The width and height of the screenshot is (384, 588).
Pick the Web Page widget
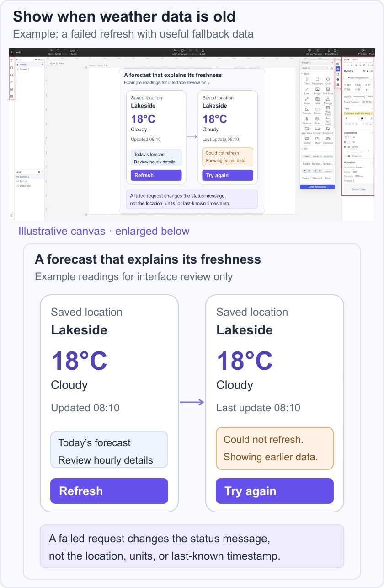328,111
